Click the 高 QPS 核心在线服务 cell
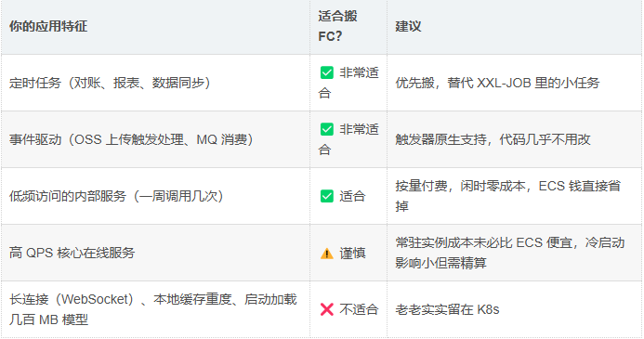Screen dimensions: 644x339 (156, 253)
